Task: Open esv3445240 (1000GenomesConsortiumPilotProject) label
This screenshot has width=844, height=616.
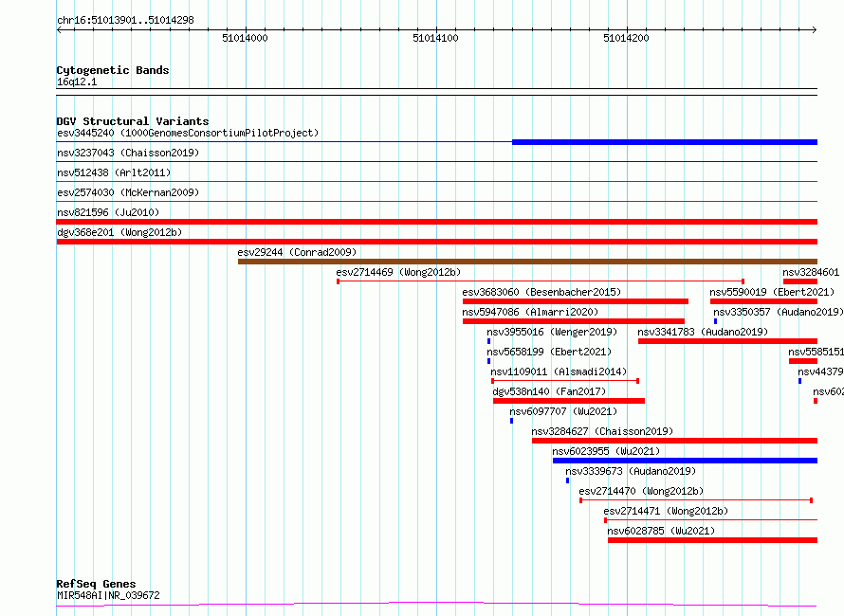Action: pyautogui.click(x=188, y=133)
